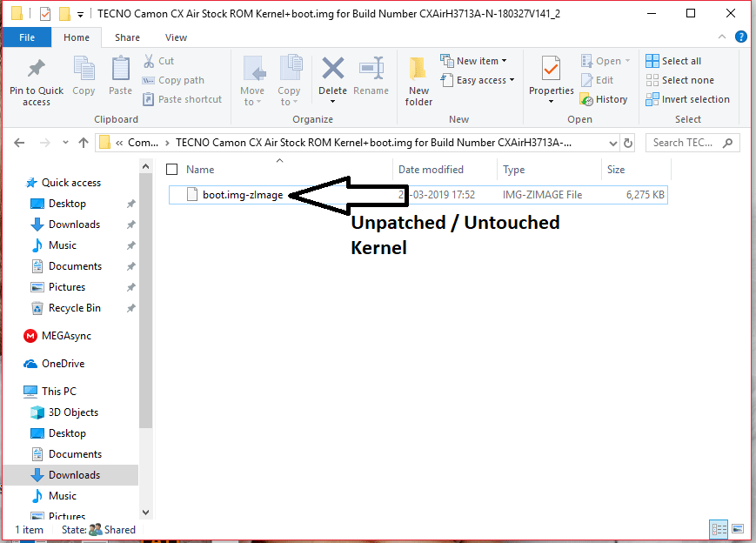Open Properties from the ribbon

point(551,70)
